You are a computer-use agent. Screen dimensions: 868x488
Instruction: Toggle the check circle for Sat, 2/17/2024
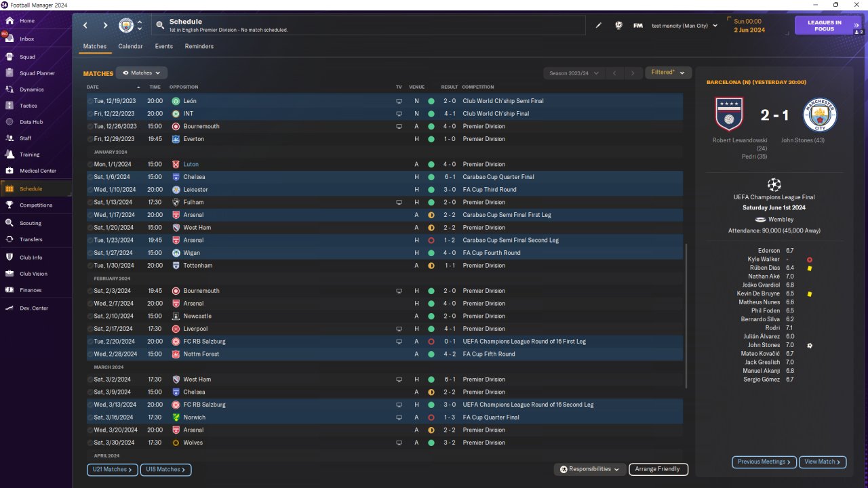point(90,329)
